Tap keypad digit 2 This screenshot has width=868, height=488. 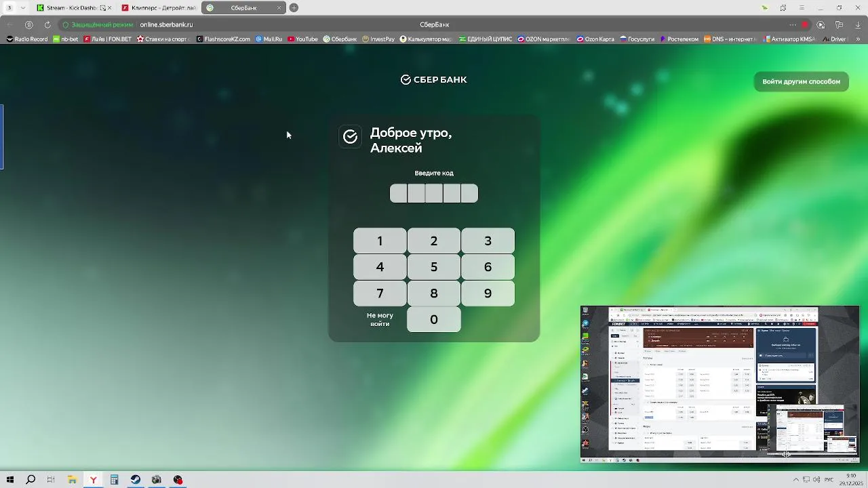click(x=434, y=241)
